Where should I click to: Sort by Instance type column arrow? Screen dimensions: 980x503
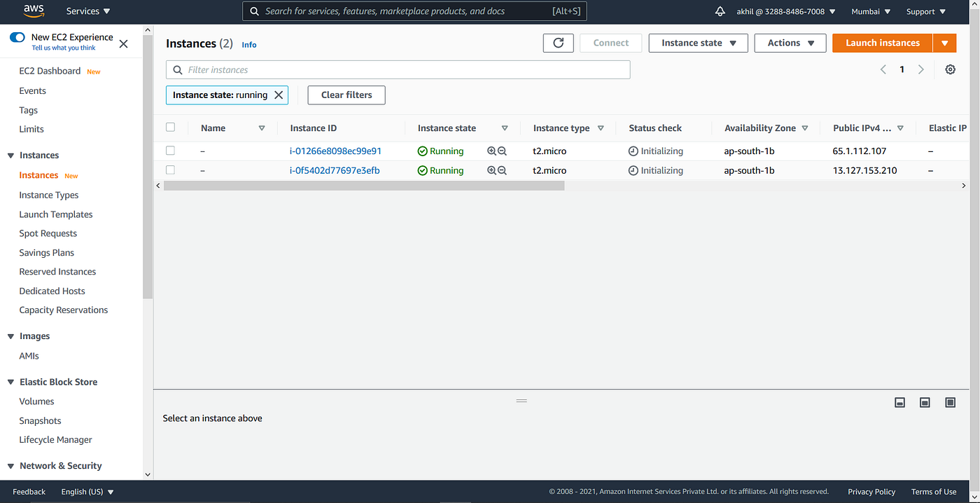(600, 128)
